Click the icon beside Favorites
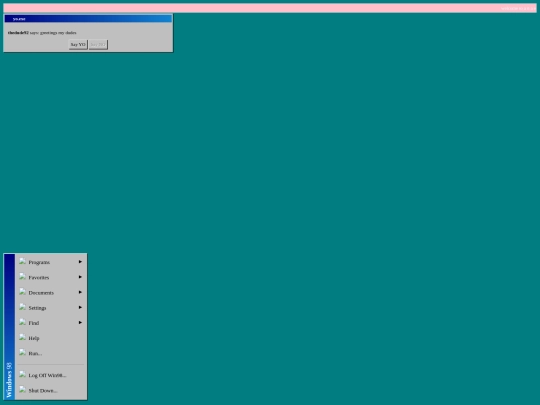Viewport: 540px width, 405px height. pos(22,277)
